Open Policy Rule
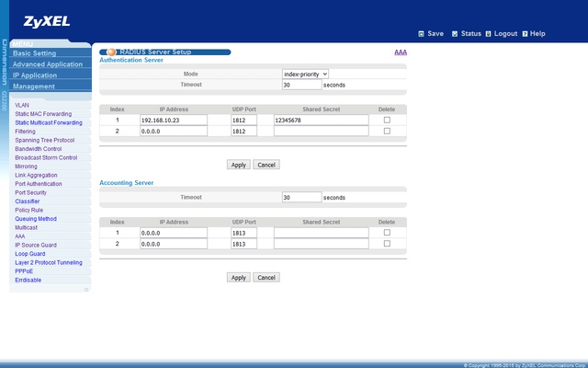Viewport: 588px width, 368px height. click(x=28, y=210)
